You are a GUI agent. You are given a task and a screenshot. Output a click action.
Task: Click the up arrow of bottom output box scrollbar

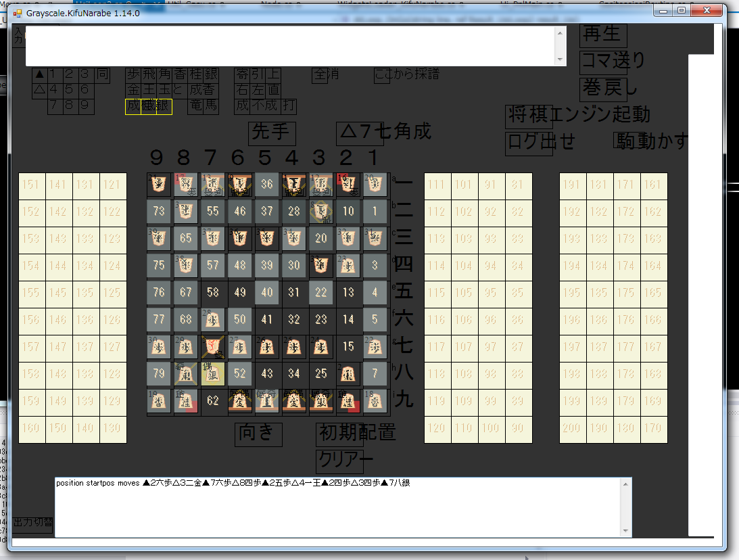pos(625,484)
